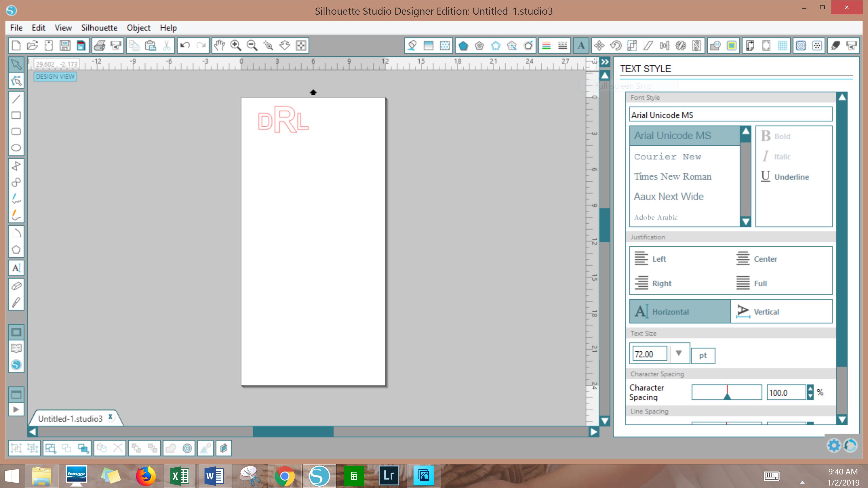Select the Edit Points tool
868x488 pixels.
pos(16,81)
